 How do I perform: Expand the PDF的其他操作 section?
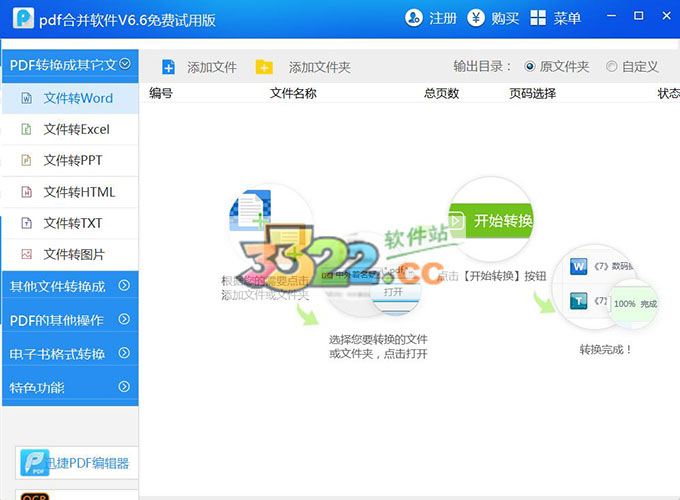(124, 319)
